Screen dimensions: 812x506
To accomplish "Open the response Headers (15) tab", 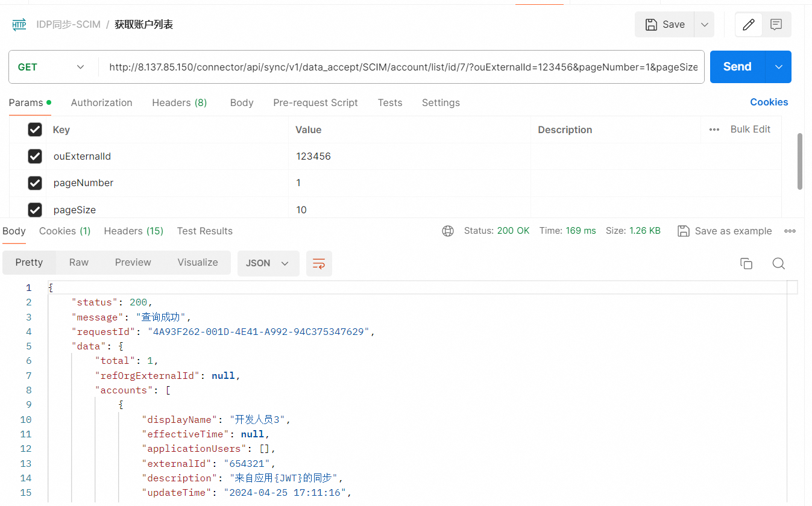I will [134, 231].
